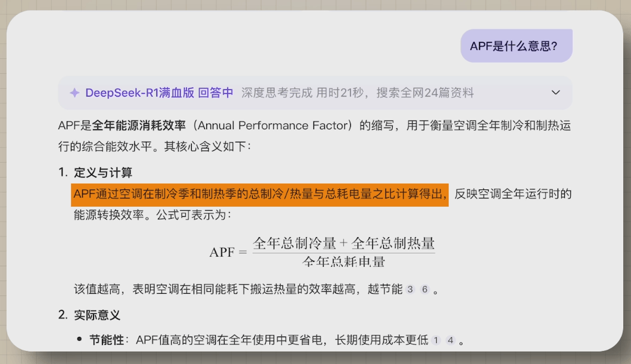Image resolution: width=631 pixels, height=364 pixels.
Task: Open citation reference 1
Action: tap(436, 340)
